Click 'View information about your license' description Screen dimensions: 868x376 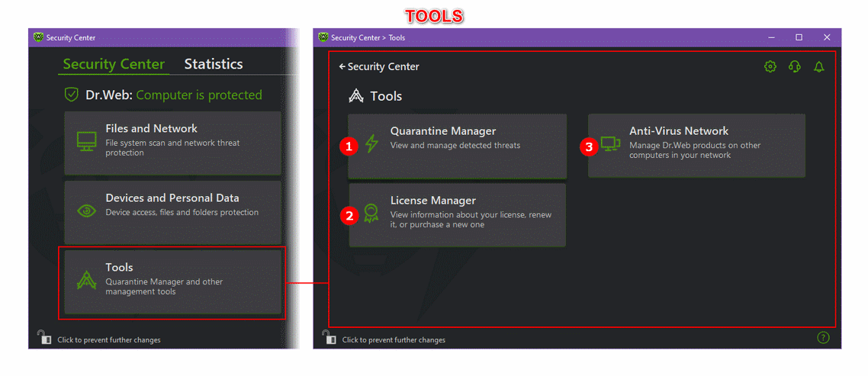coord(471,220)
